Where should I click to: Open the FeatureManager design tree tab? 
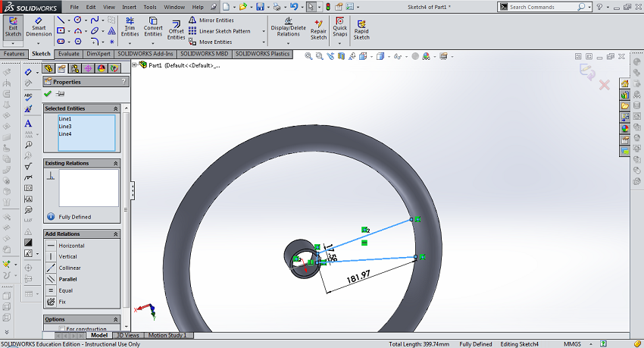(49, 68)
